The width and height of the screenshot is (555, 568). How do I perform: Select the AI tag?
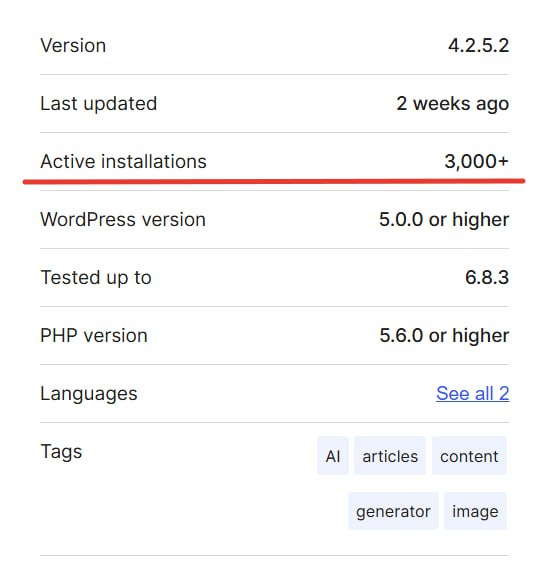333,456
